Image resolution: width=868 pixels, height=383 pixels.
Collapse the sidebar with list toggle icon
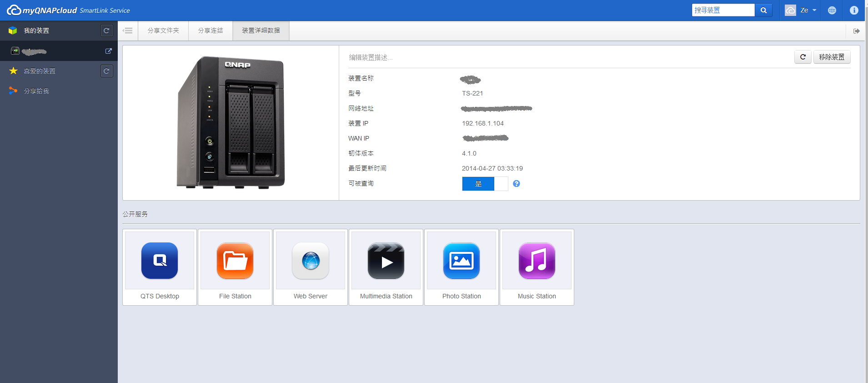click(x=128, y=30)
